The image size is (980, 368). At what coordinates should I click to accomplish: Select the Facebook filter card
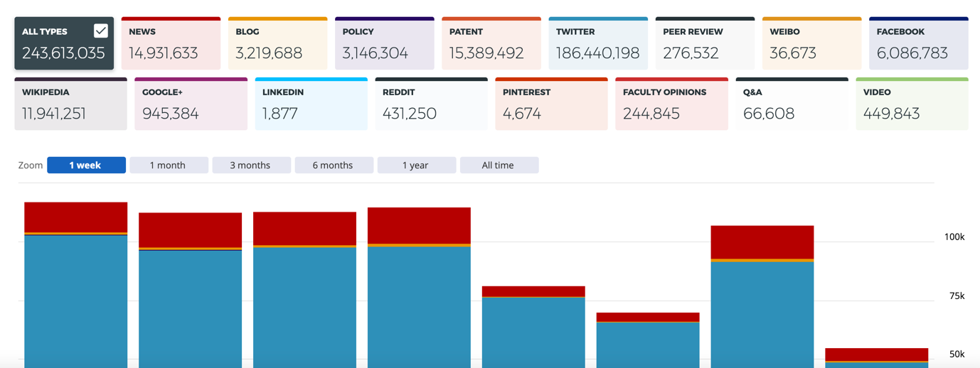pyautogui.click(x=918, y=44)
